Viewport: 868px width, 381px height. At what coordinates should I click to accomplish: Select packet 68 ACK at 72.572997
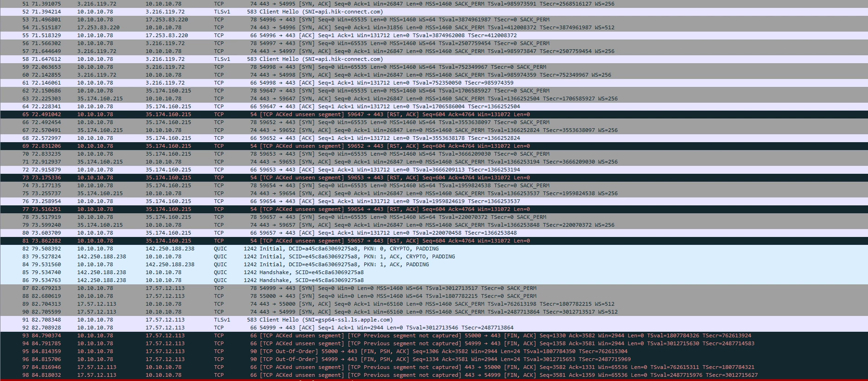[434, 138]
